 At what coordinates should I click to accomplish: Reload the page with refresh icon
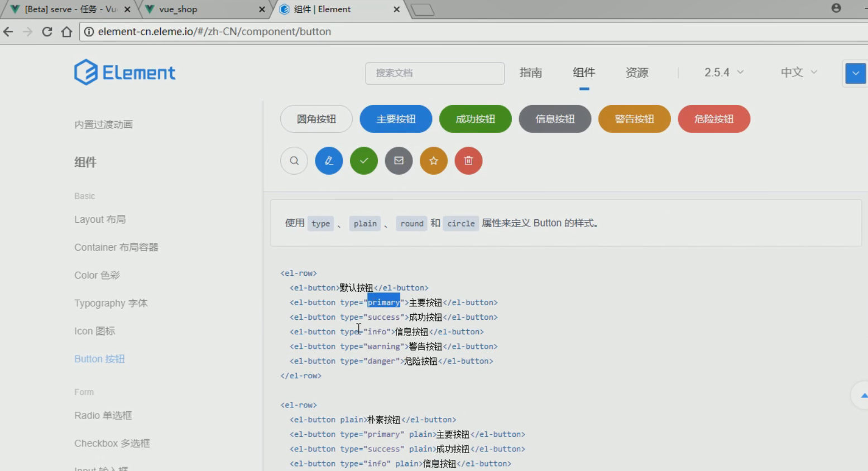(x=47, y=32)
